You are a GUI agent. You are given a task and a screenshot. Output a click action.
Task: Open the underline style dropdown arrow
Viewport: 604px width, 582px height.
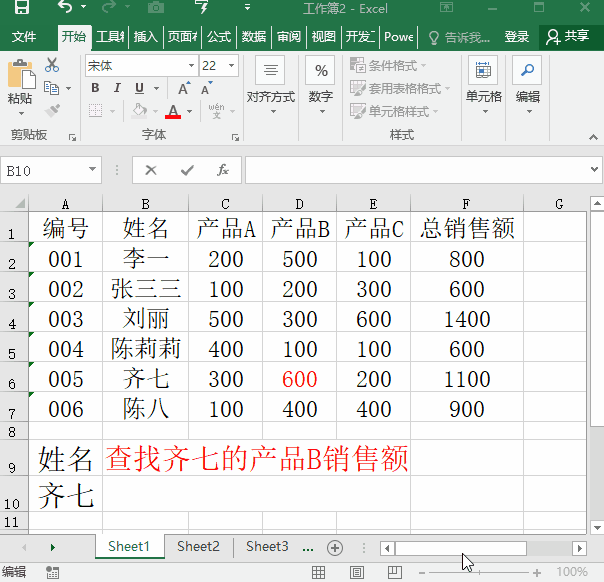156,88
